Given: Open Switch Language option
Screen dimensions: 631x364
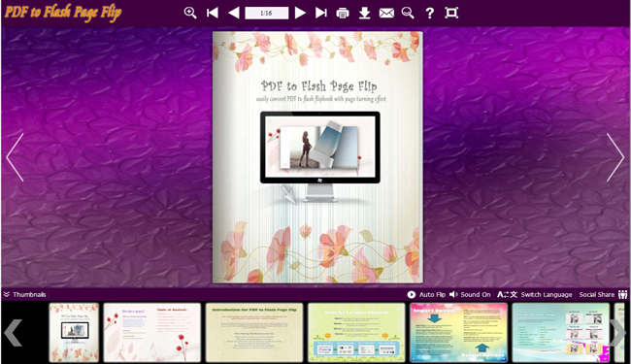Looking at the screenshot, I should (535, 294).
